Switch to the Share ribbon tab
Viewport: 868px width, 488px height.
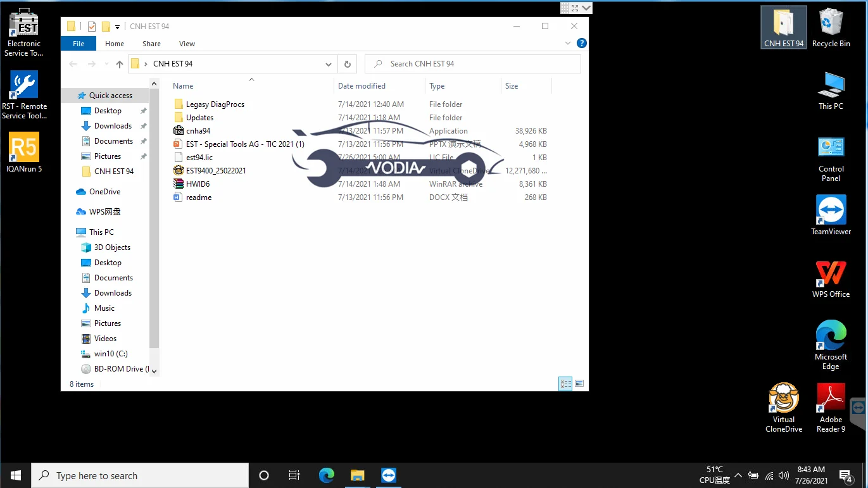pyautogui.click(x=151, y=44)
